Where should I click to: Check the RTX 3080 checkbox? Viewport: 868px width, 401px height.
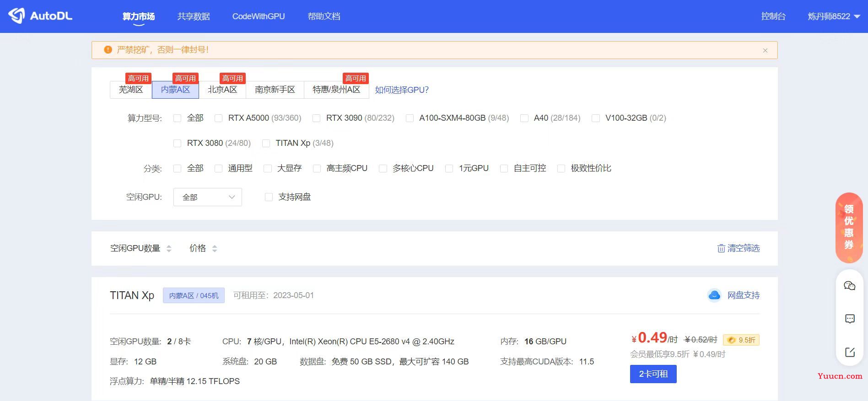coord(178,143)
